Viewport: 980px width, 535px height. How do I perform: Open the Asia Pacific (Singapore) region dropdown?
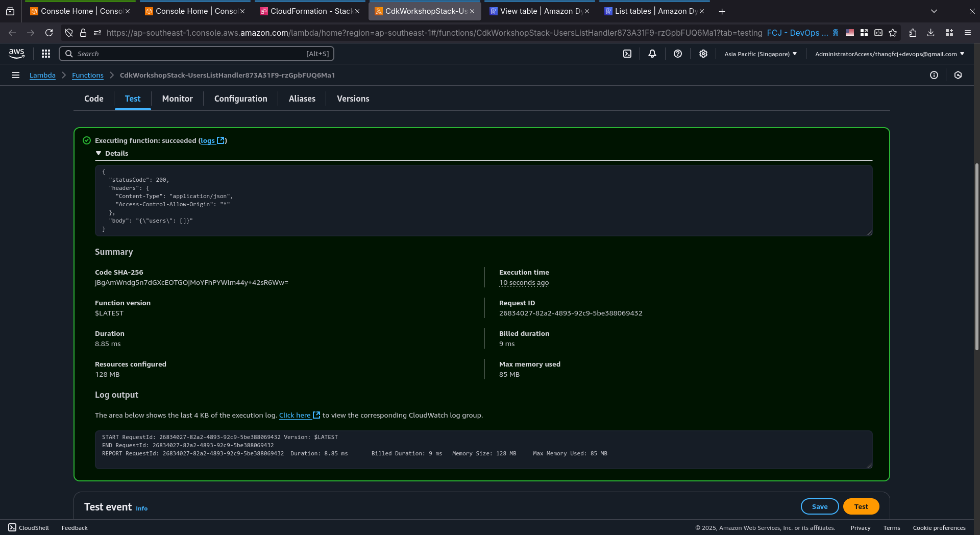pos(761,54)
